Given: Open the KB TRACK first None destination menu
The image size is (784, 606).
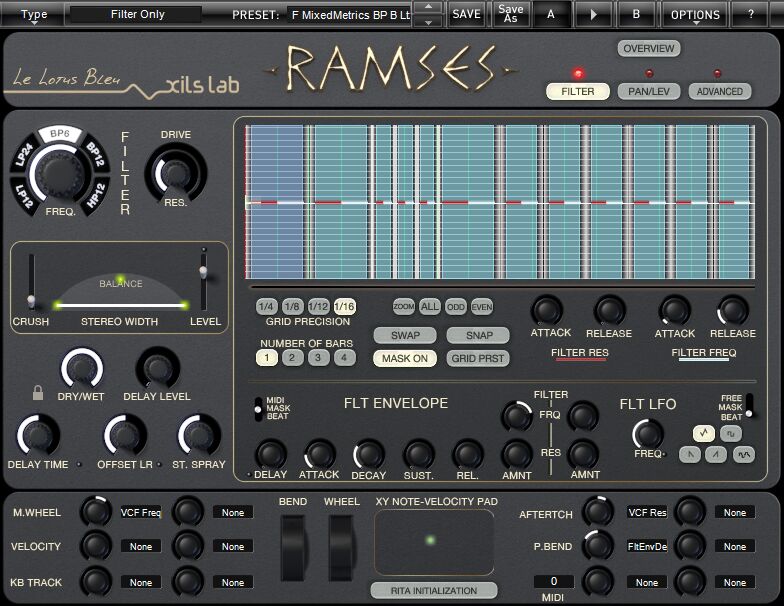Looking at the screenshot, I should click(x=141, y=582).
